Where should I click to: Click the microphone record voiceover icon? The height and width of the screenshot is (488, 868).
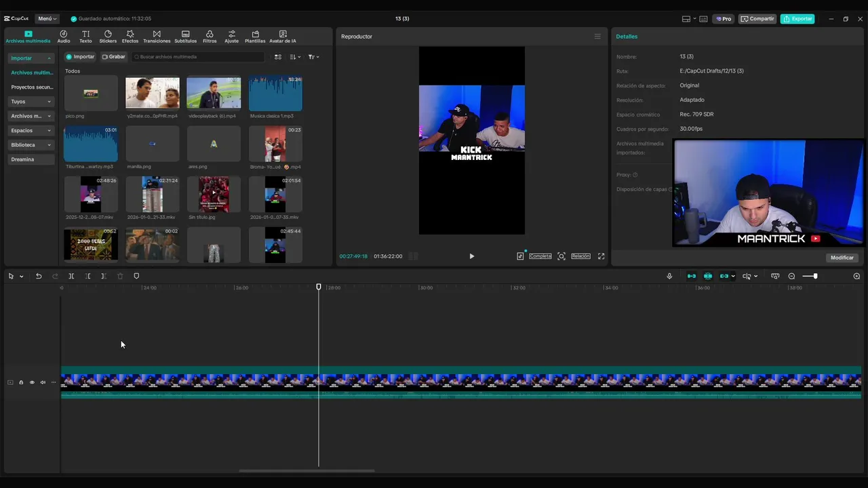[x=669, y=276]
